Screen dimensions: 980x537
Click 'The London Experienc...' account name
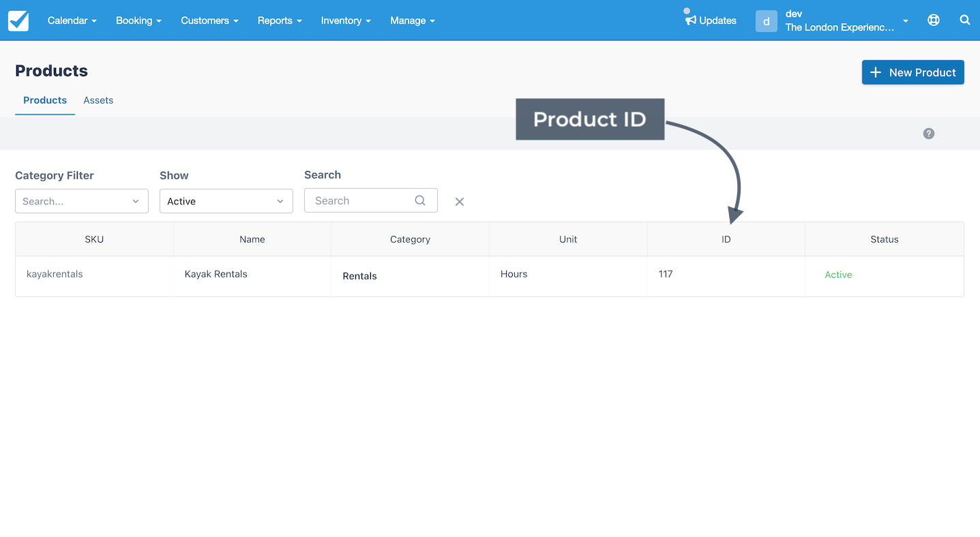coord(840,27)
